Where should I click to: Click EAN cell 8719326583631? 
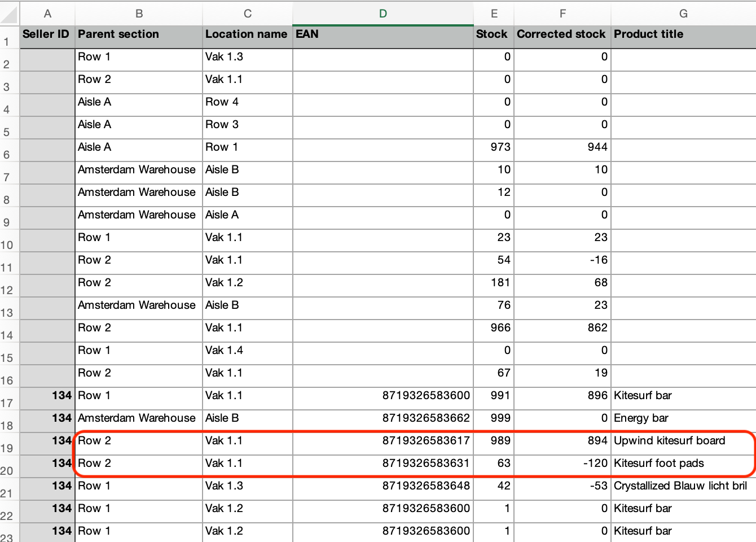[383, 466]
